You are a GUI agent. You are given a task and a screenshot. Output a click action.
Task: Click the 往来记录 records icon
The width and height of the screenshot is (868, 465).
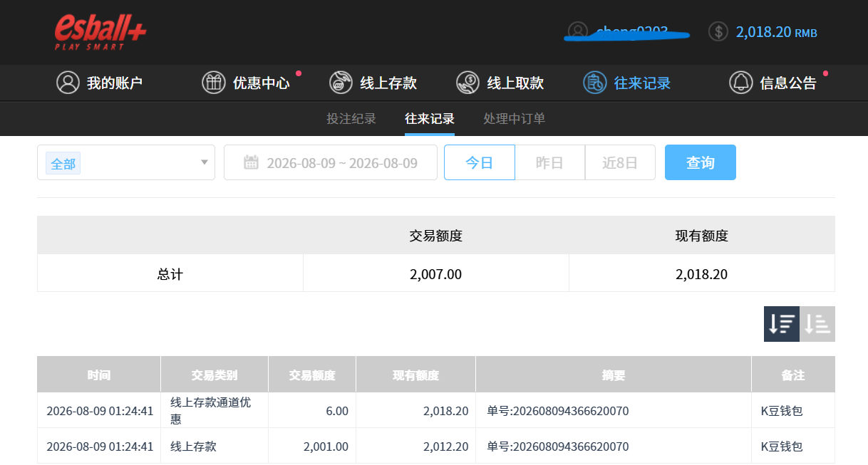(x=594, y=83)
